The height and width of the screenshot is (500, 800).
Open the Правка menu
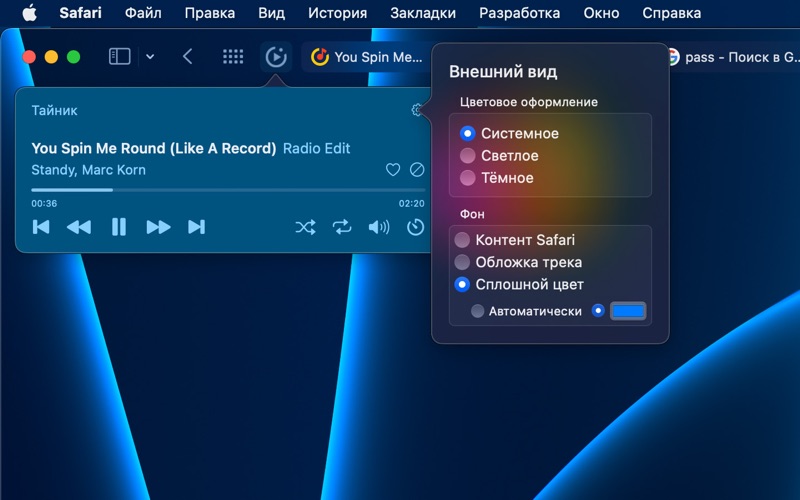(210, 13)
